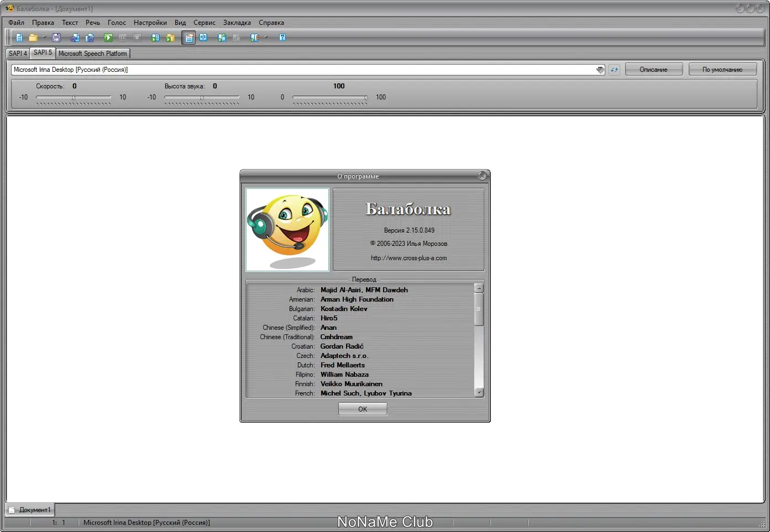Screen dimensions: 770x532
Task: Select the SAPI 5 tab
Action: [x=43, y=52]
